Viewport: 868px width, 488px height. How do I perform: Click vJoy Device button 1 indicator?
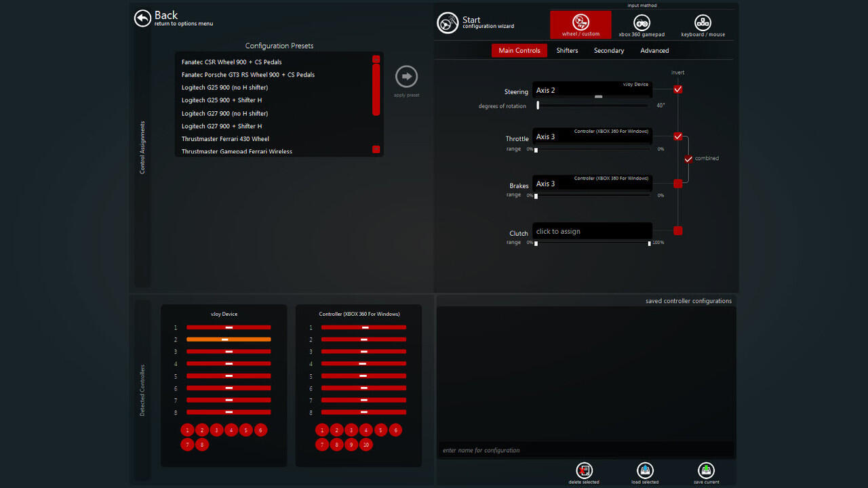pyautogui.click(x=187, y=430)
